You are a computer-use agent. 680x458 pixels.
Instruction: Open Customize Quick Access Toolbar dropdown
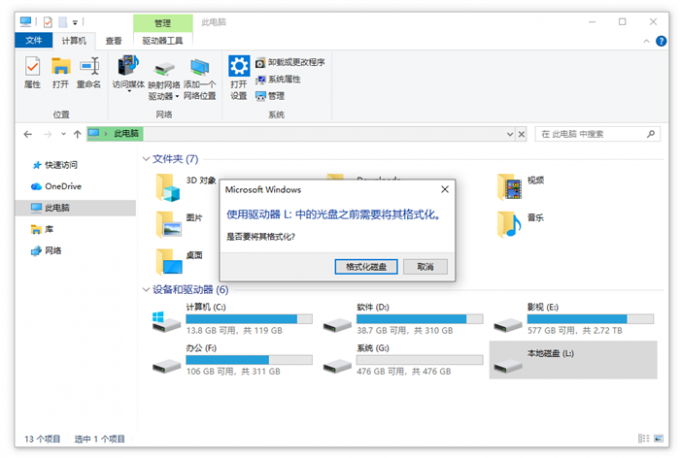(x=75, y=22)
